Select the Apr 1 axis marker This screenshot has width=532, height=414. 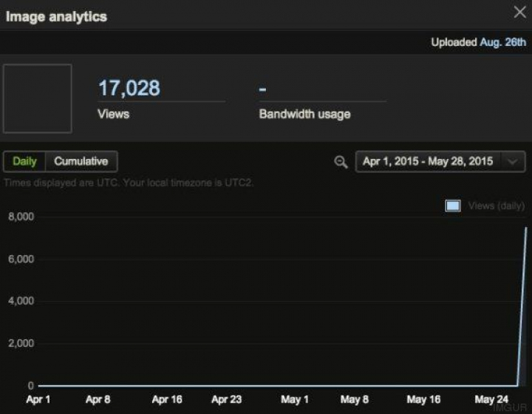click(38, 400)
